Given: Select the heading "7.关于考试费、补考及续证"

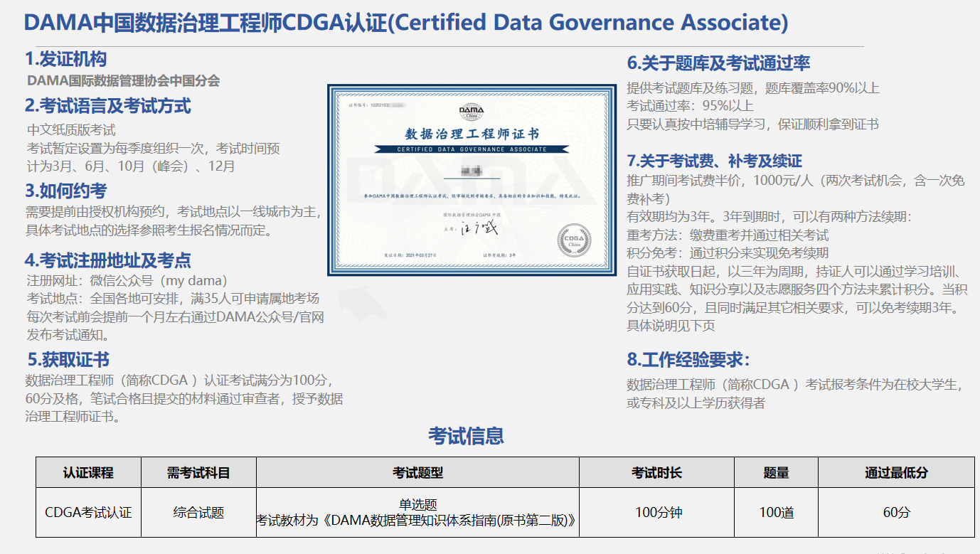Looking at the screenshot, I should pyautogui.click(x=715, y=161).
